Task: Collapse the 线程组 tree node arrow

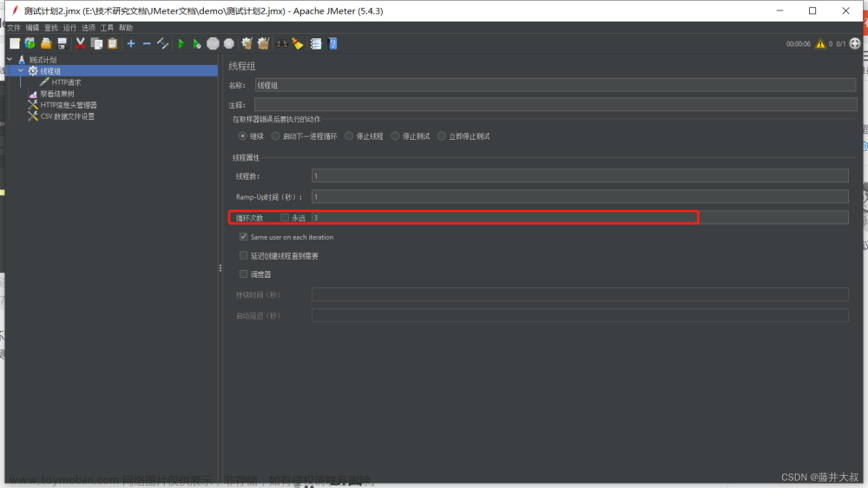Action: click(x=21, y=71)
